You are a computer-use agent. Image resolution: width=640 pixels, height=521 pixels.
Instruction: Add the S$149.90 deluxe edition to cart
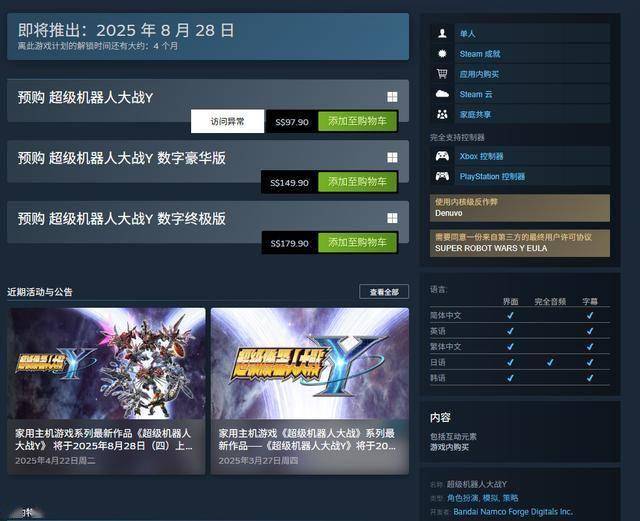[x=357, y=182]
